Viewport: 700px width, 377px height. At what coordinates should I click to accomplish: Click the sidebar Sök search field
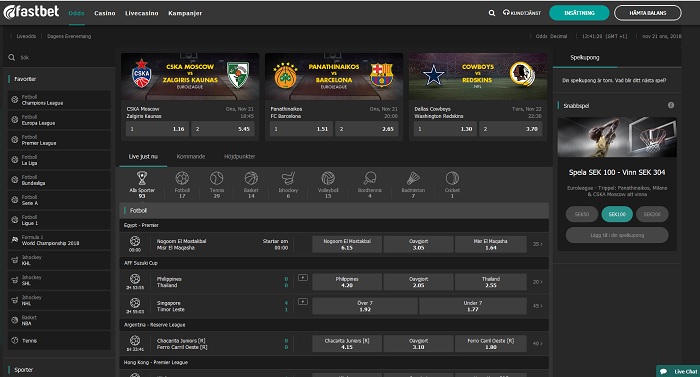click(x=59, y=58)
